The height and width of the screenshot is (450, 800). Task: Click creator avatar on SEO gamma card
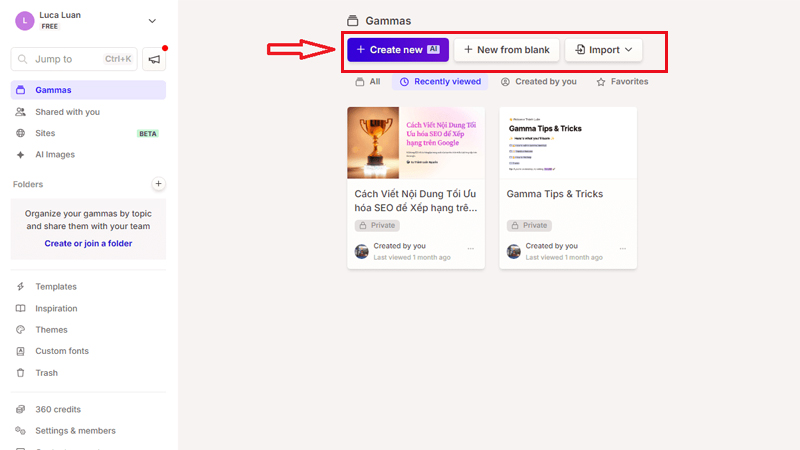[362, 252]
